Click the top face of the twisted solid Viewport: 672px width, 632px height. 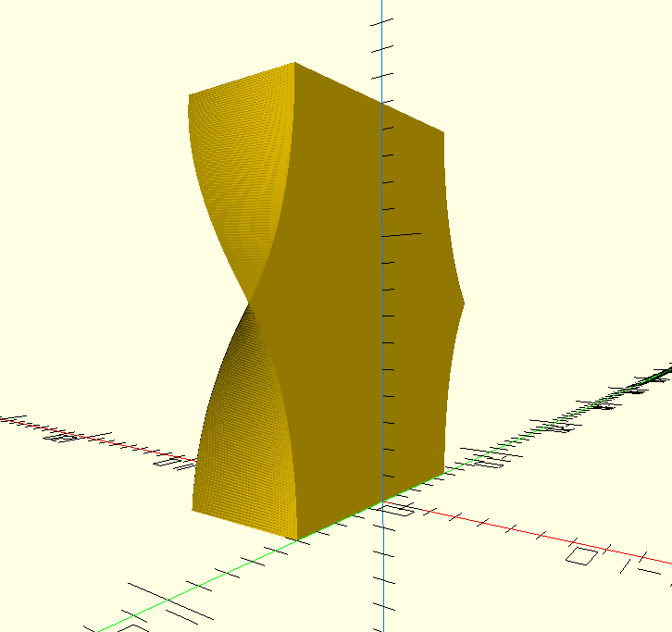point(243,81)
